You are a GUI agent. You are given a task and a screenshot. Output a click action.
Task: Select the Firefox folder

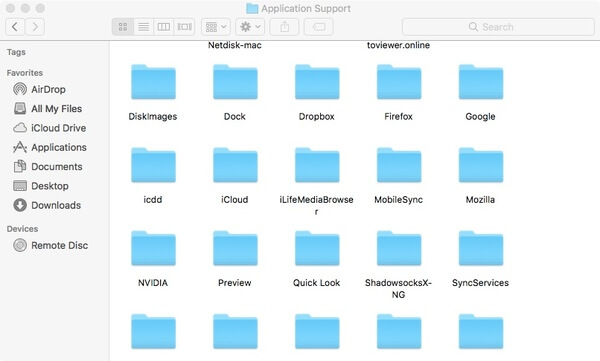[399, 93]
